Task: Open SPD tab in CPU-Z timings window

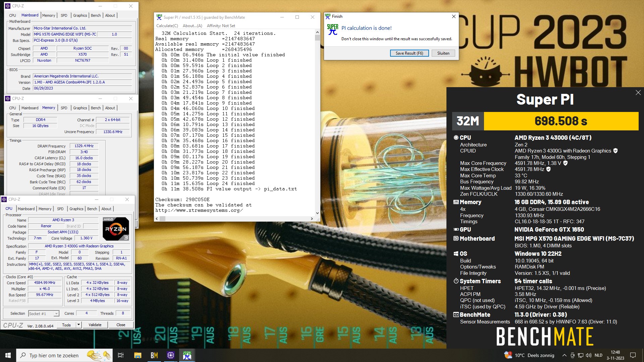Action: [x=64, y=108]
